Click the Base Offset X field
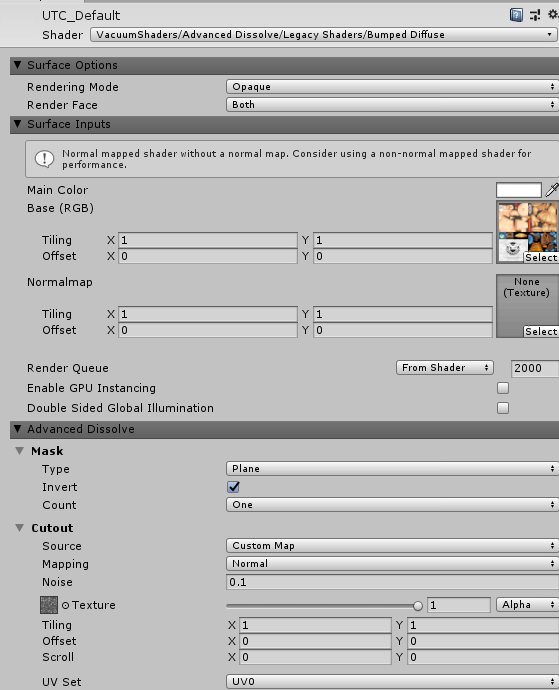The width and height of the screenshot is (559, 690). coord(208,256)
